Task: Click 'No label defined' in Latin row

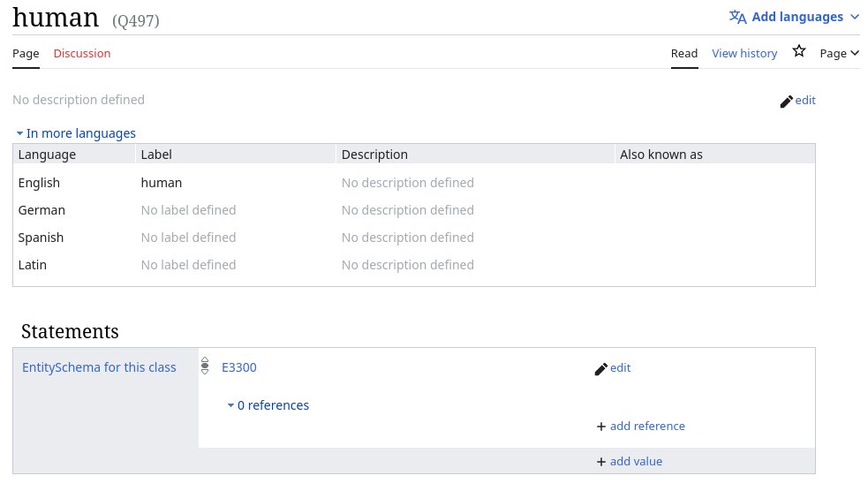Action: (188, 265)
